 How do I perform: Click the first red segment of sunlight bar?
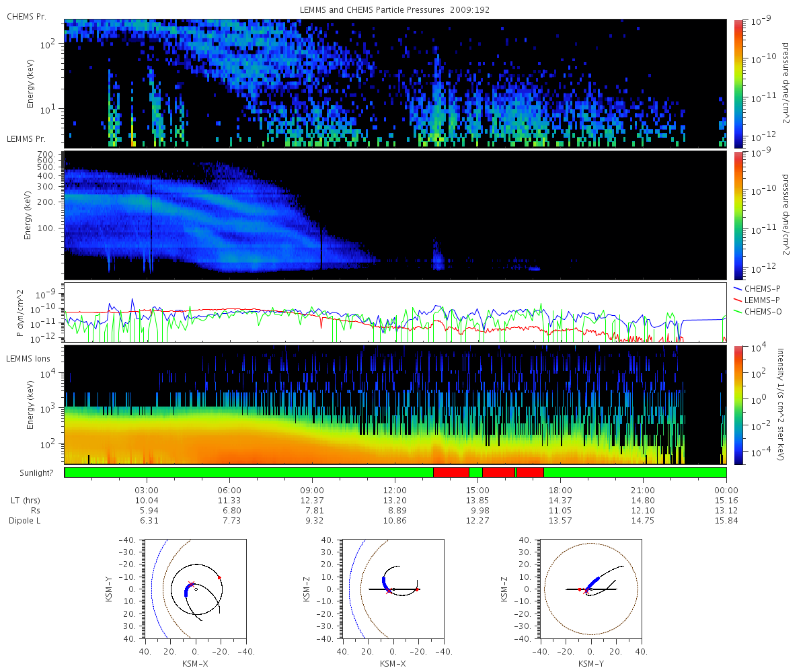(x=451, y=472)
